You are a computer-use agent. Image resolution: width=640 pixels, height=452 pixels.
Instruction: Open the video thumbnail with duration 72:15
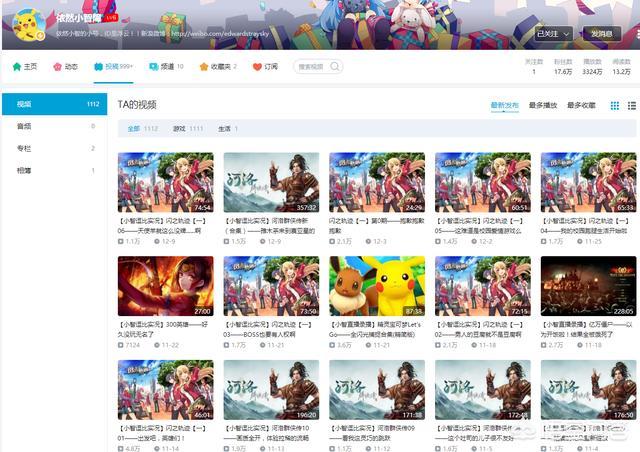coord(483,286)
